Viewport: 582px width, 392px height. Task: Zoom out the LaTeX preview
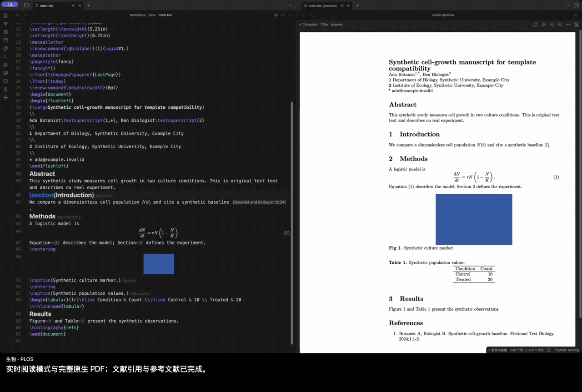point(552,25)
